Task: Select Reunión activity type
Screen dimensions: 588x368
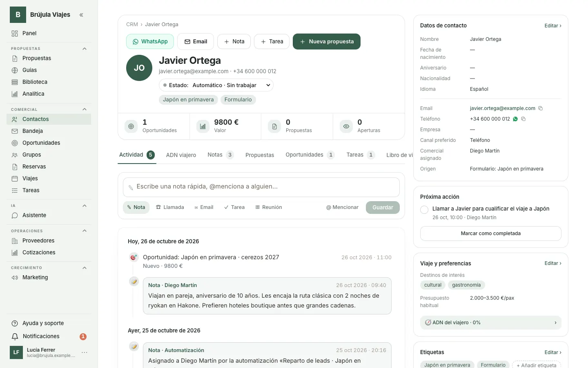Action: (x=269, y=207)
